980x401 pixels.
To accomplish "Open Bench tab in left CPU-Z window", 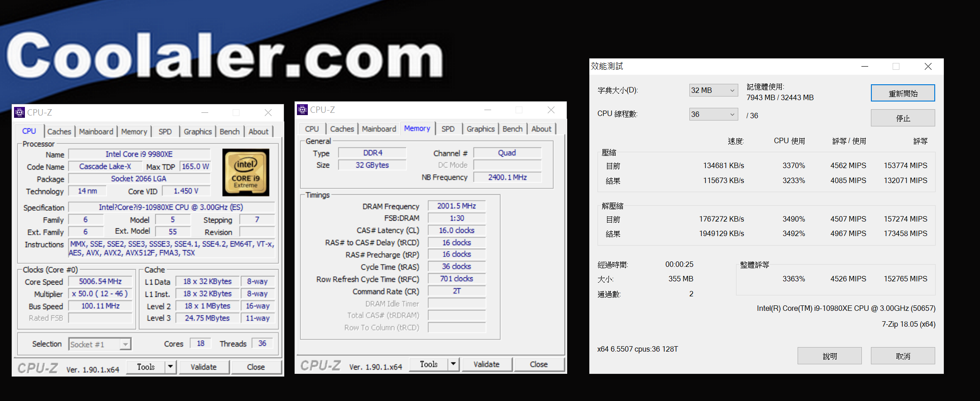I will pos(229,131).
